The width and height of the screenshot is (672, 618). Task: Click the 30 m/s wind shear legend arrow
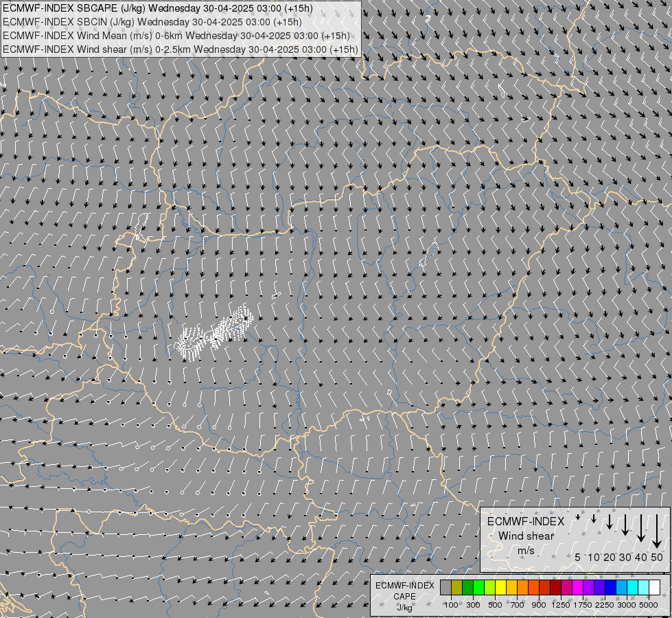coord(625,525)
